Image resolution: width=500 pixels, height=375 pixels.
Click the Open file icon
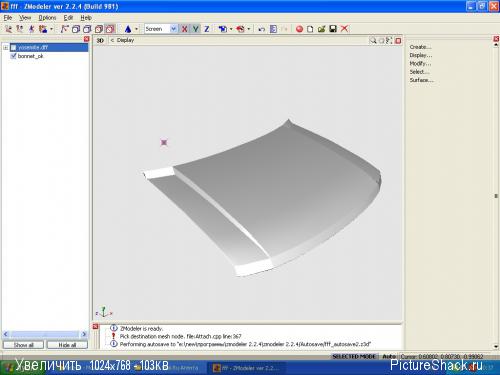click(321, 29)
